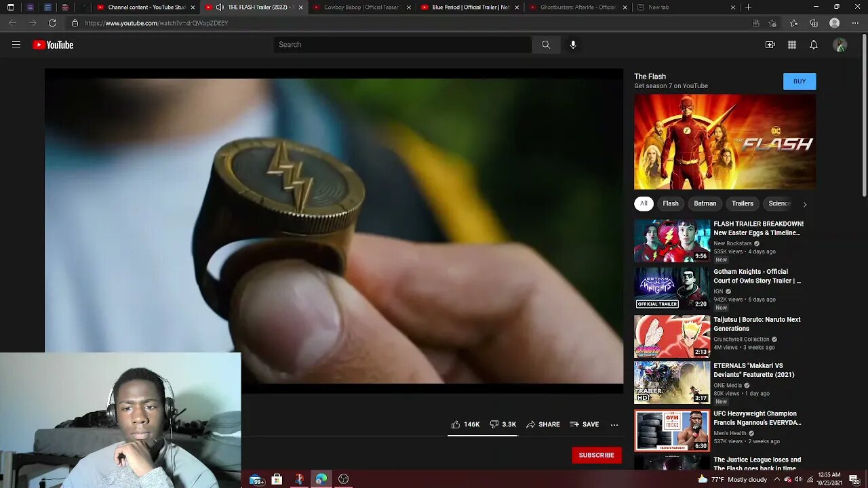Start voice search with the microphone
The image size is (868, 488).
coord(573,45)
